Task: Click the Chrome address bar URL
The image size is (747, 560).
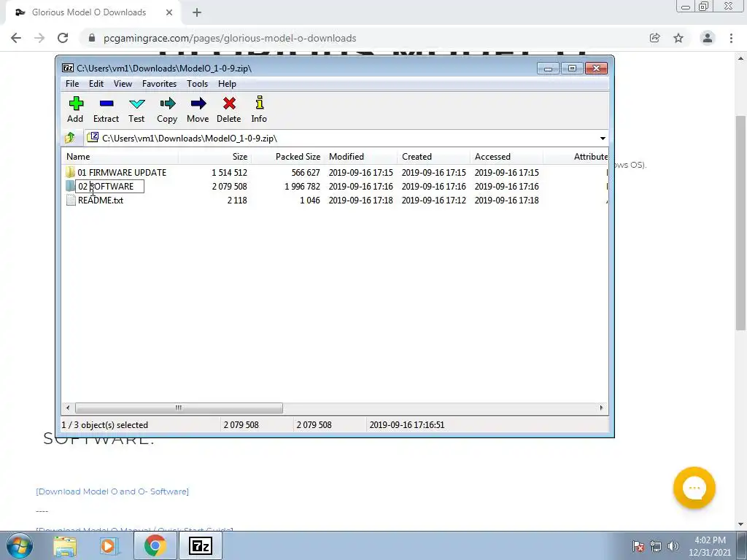Action: coord(230,38)
